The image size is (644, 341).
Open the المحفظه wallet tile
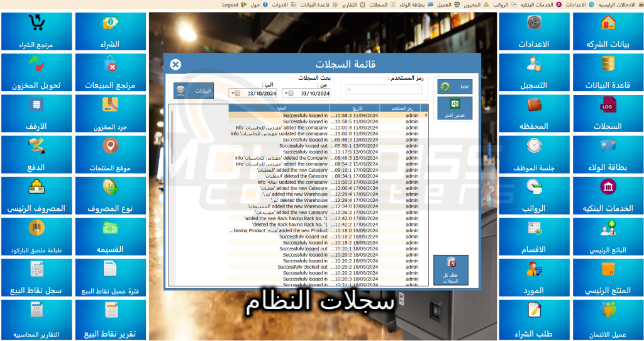[534, 113]
